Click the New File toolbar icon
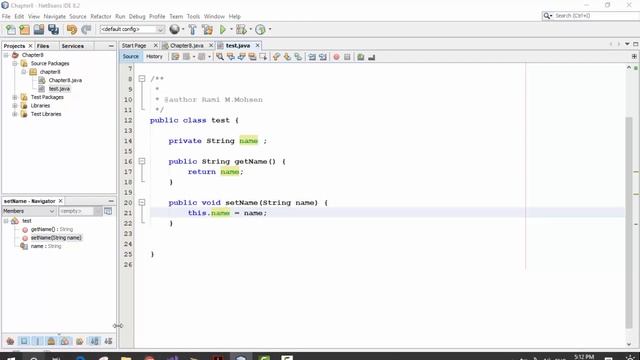 (x=11, y=29)
